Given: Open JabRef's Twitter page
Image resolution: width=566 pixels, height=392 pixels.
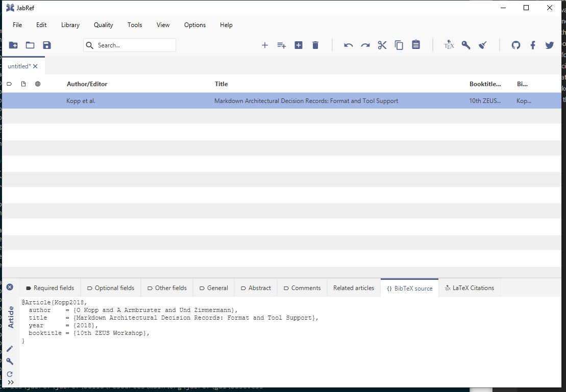Looking at the screenshot, I should (x=550, y=45).
